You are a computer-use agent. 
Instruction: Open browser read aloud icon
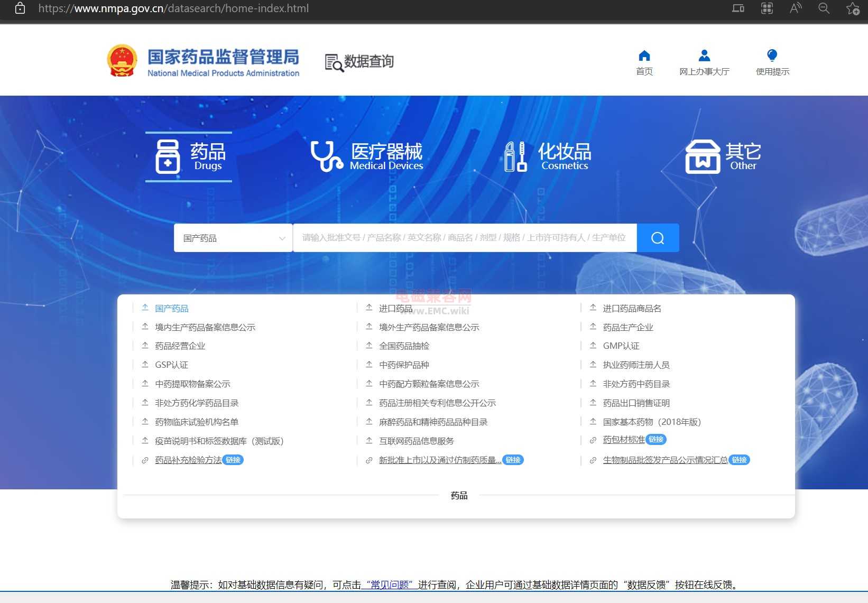pos(796,8)
